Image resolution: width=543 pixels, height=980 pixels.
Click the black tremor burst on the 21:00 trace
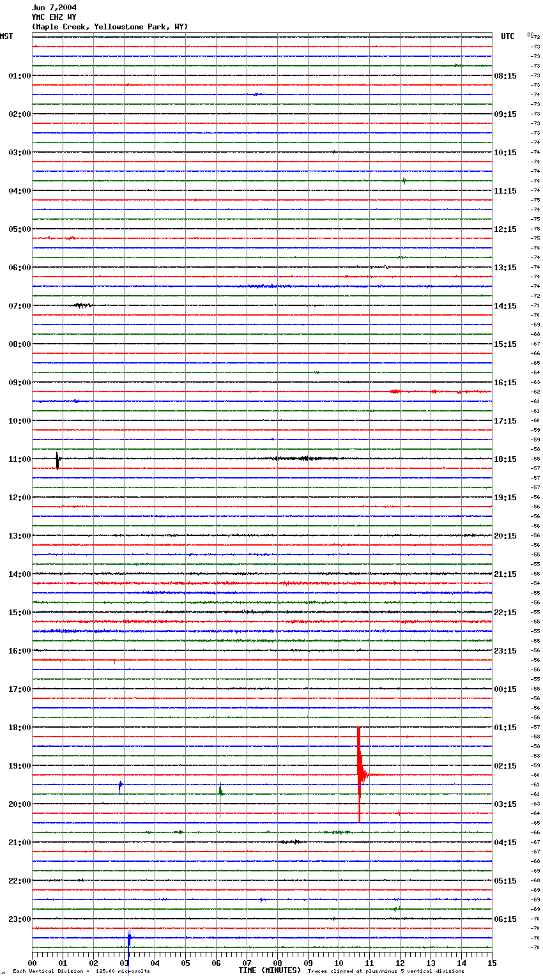coord(290,842)
